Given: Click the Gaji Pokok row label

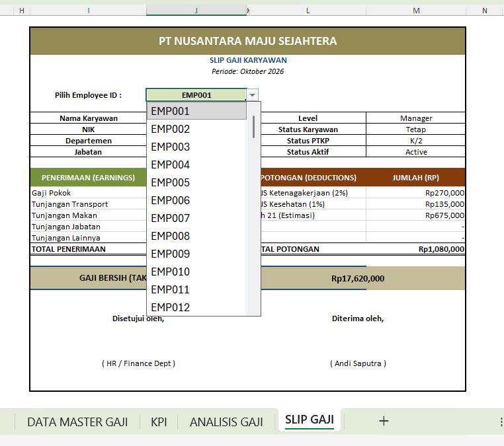Looking at the screenshot, I should pyautogui.click(x=51, y=193).
